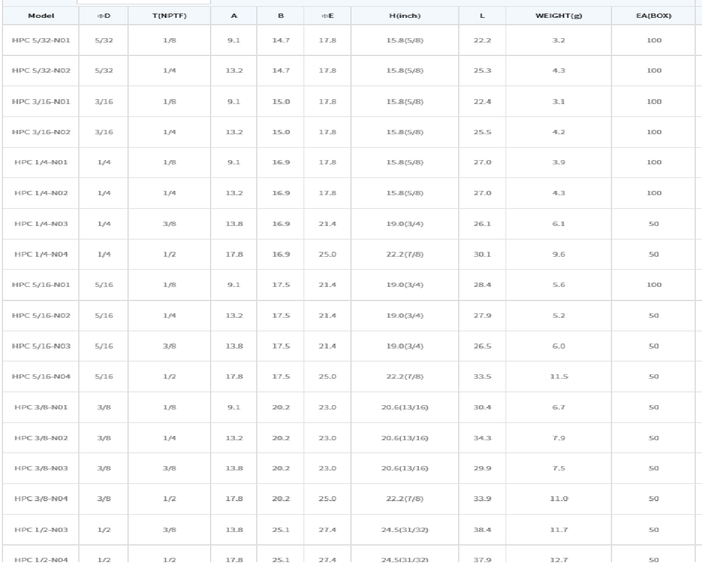Select the HPC 1/4-N03 model cell
This screenshot has height=588, width=710.
click(41, 224)
